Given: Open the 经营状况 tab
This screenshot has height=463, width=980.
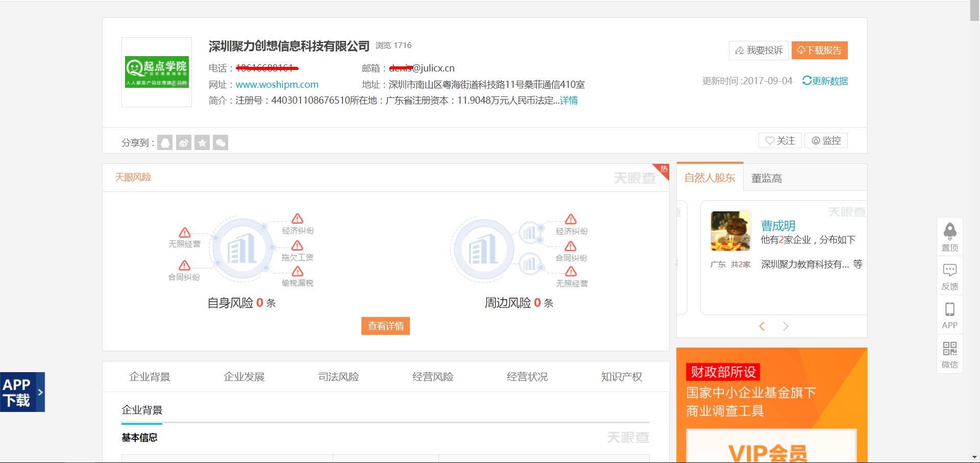Looking at the screenshot, I should (x=527, y=377).
